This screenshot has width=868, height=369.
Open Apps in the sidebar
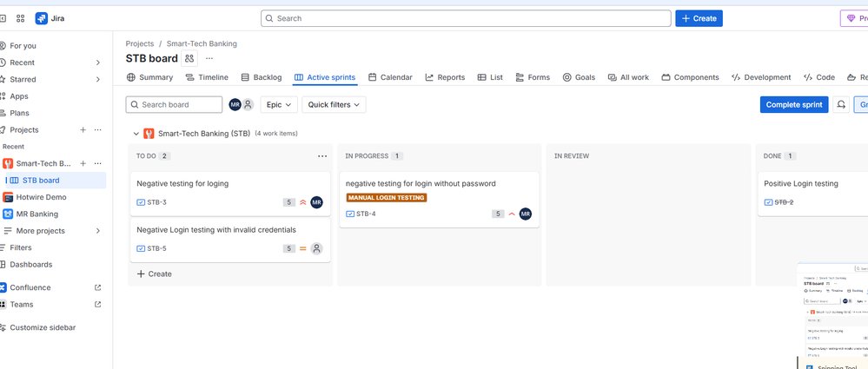point(19,96)
